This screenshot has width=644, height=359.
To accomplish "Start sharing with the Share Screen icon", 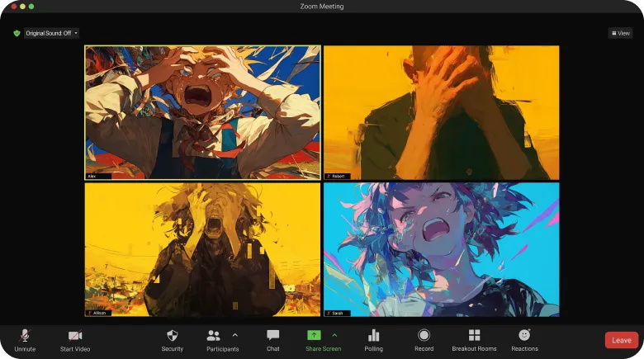I will [x=314, y=336].
